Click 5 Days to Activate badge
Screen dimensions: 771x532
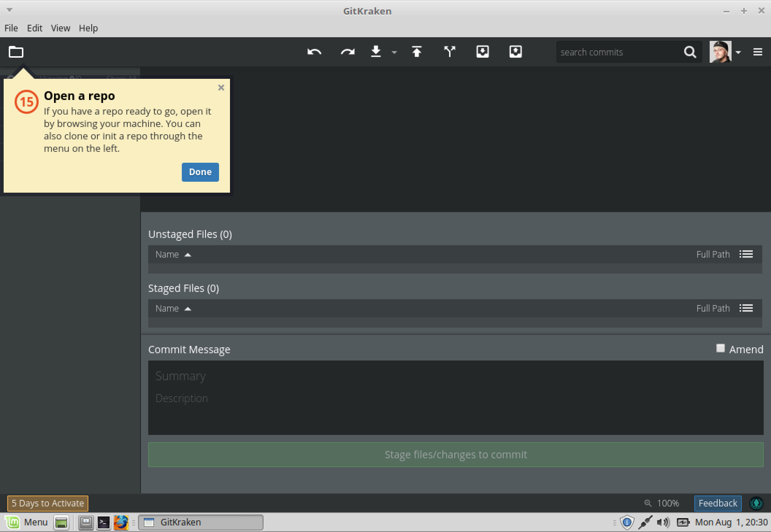48,503
